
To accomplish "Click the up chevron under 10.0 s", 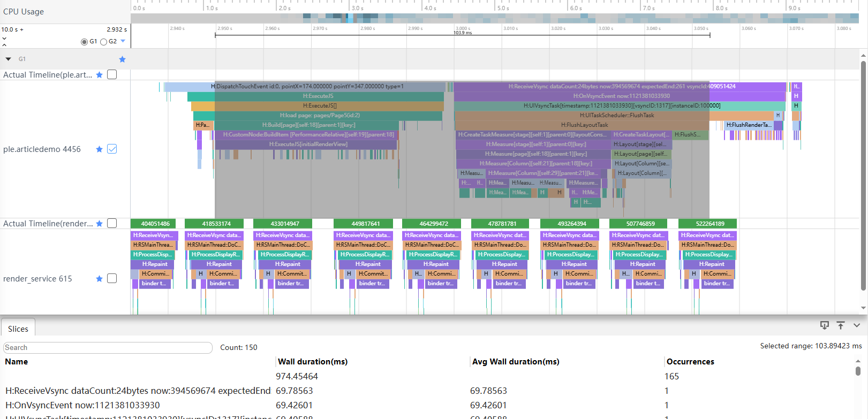I will point(4,45).
